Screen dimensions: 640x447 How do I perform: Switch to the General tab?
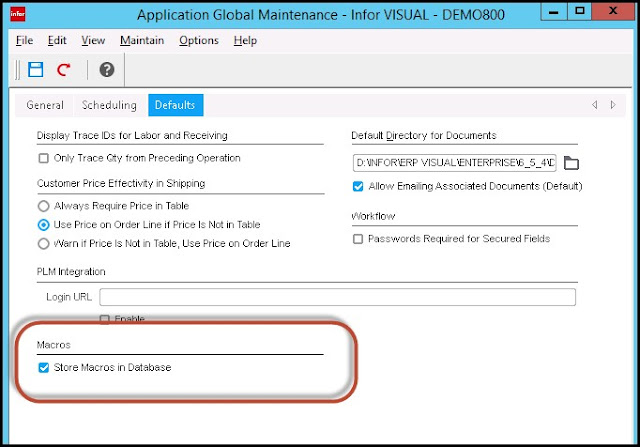45,105
